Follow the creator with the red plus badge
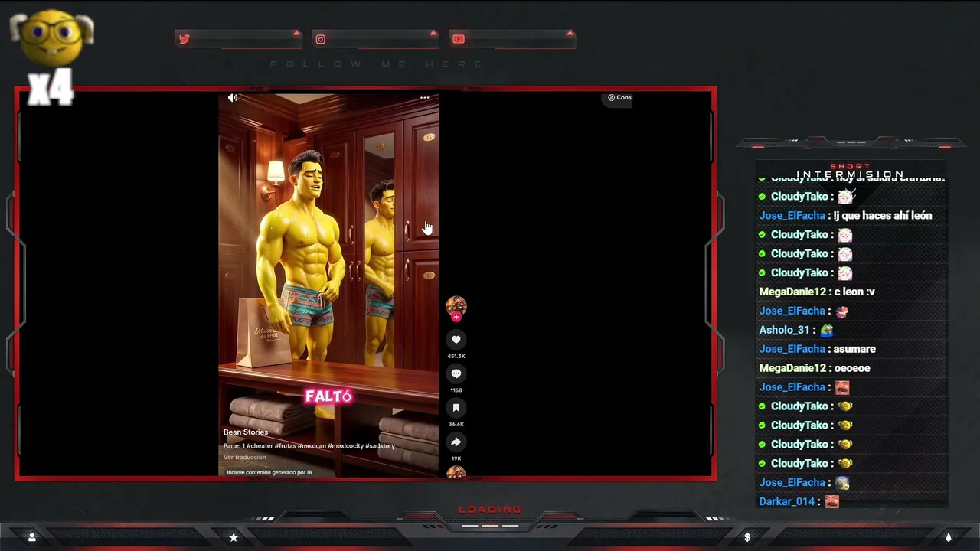This screenshot has width=980, height=551. [456, 317]
